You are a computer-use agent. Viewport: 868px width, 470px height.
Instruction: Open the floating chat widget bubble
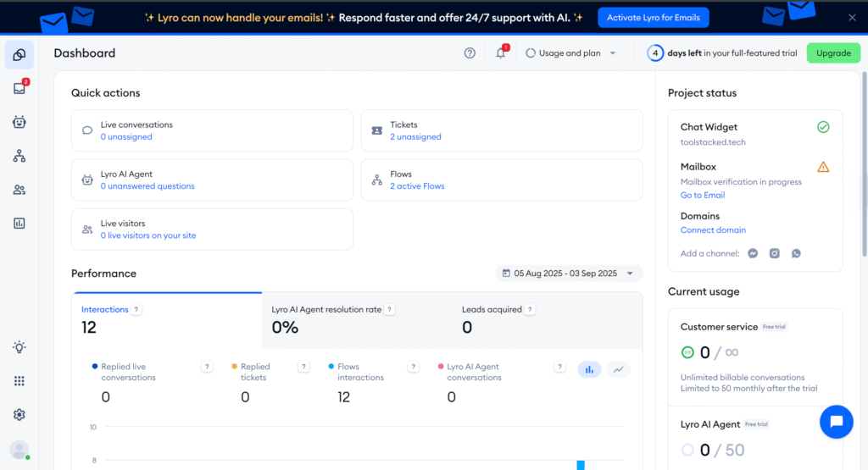(836, 422)
